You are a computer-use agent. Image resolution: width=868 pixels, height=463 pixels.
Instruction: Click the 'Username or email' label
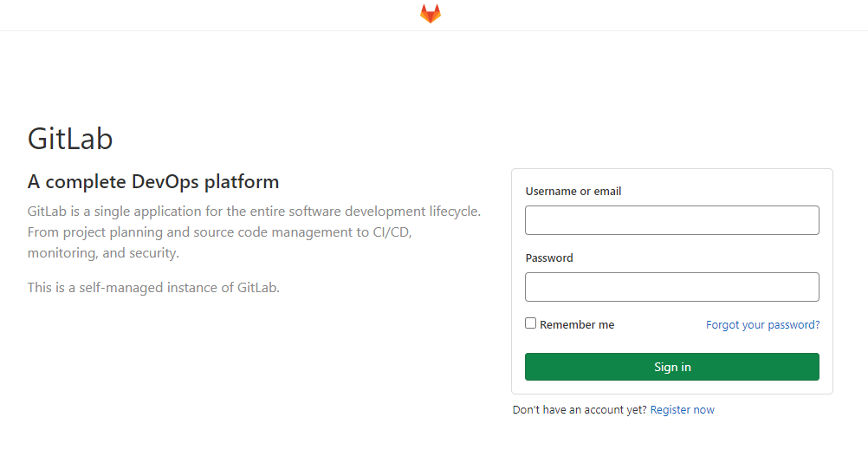coord(573,191)
